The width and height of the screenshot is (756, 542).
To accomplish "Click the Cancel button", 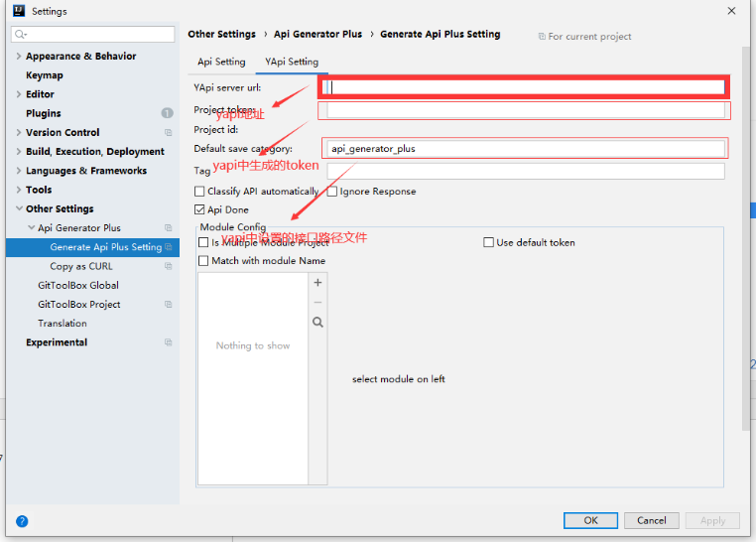I will (x=652, y=520).
